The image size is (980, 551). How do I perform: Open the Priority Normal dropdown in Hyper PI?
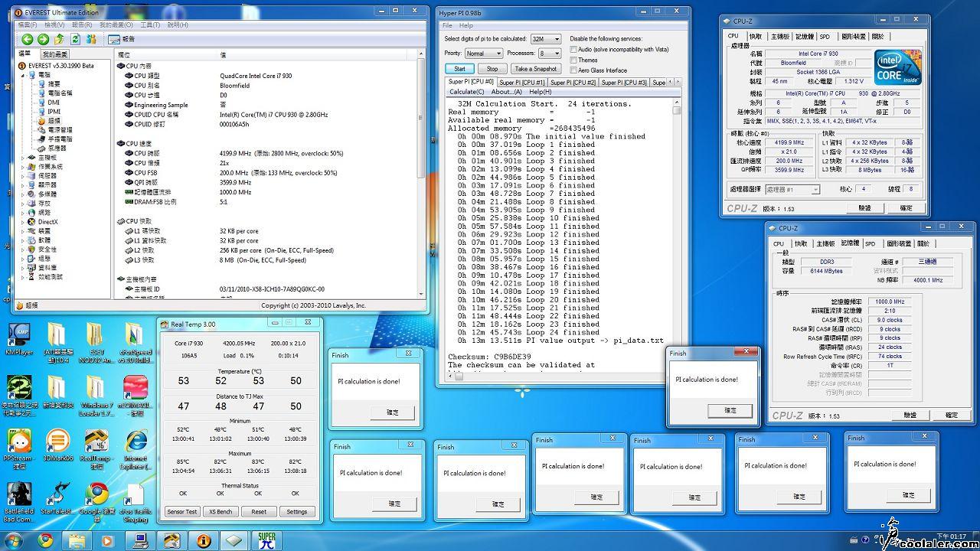[483, 54]
